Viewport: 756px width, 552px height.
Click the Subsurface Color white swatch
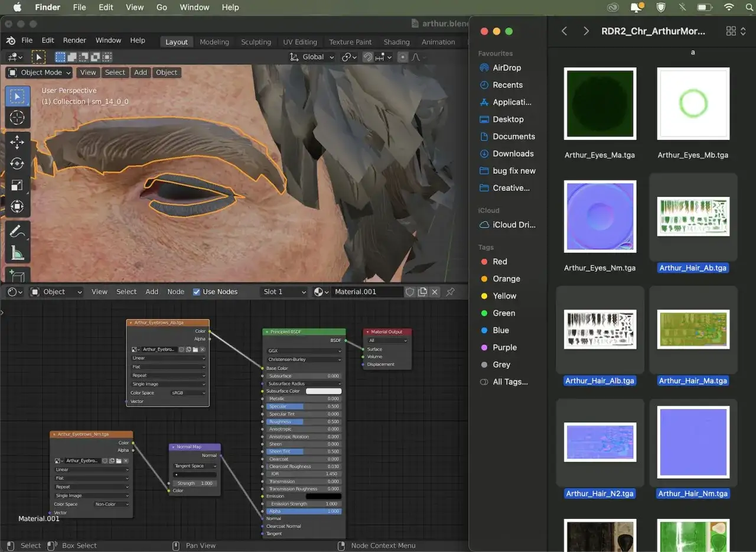click(x=324, y=391)
